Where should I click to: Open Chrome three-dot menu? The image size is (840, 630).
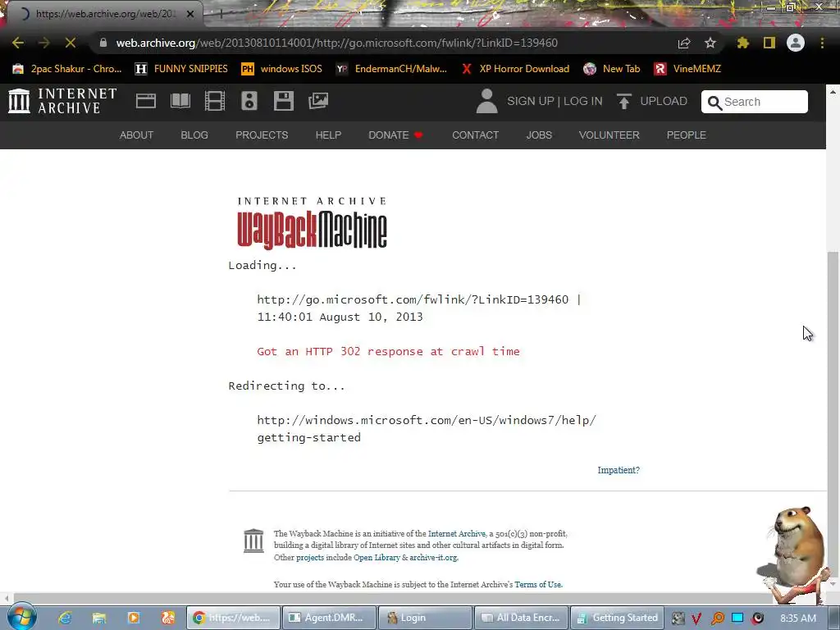(822, 43)
